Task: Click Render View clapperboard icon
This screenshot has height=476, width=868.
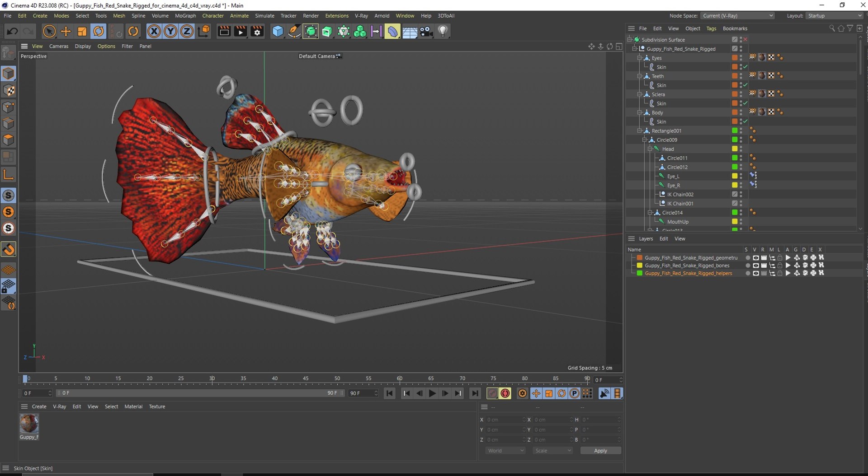Action: point(224,31)
